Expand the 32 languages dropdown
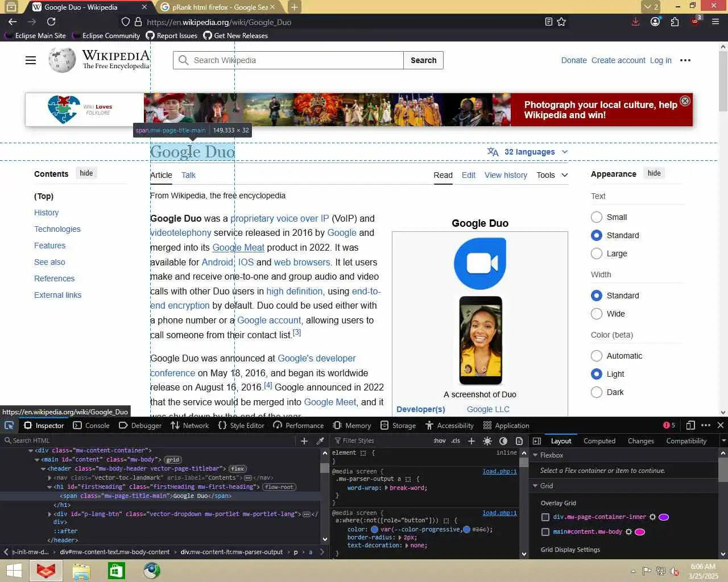The height and width of the screenshot is (582, 728). click(x=527, y=152)
